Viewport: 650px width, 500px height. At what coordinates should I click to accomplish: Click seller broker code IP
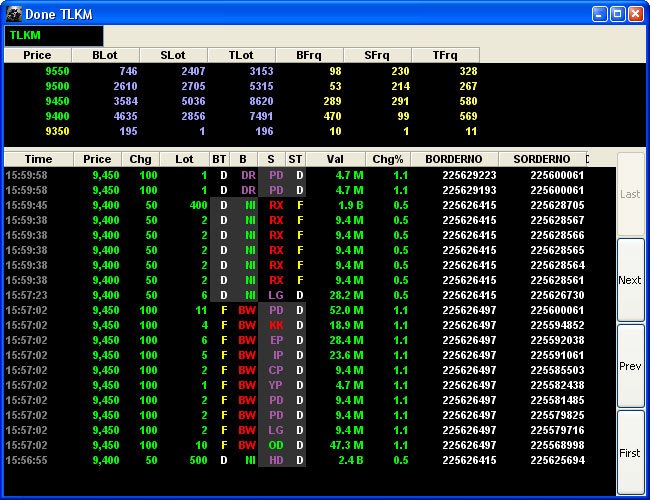coord(278,355)
